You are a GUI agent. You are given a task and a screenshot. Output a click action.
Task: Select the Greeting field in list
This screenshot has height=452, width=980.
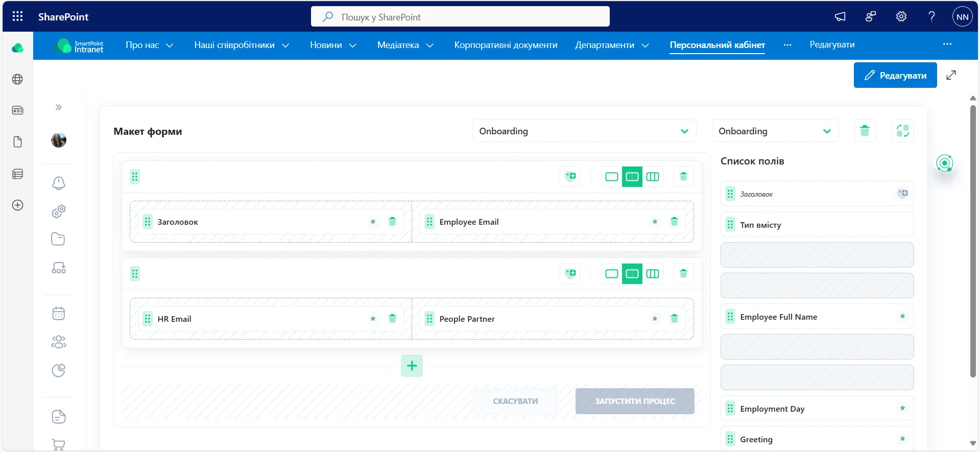click(817, 439)
